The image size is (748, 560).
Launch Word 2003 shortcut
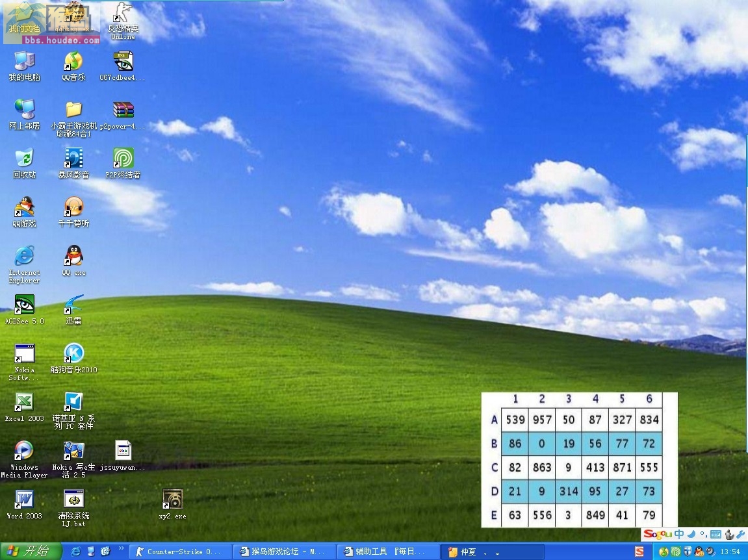pos(24,505)
